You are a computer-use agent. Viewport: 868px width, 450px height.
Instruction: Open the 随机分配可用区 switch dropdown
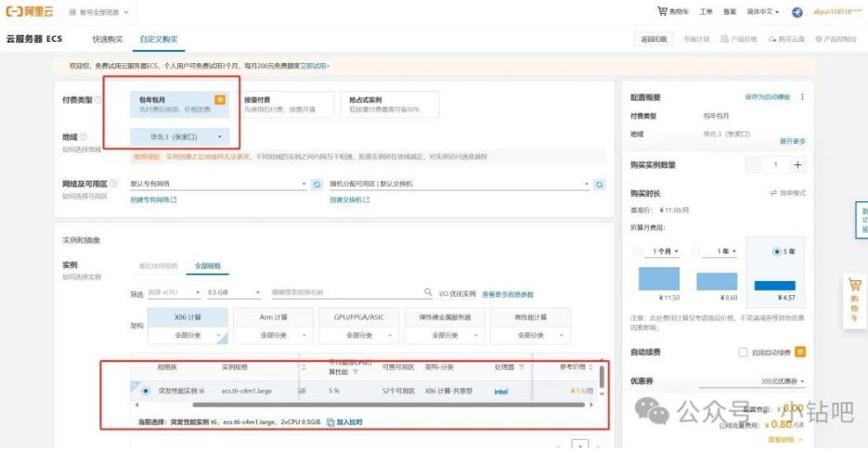click(459, 184)
